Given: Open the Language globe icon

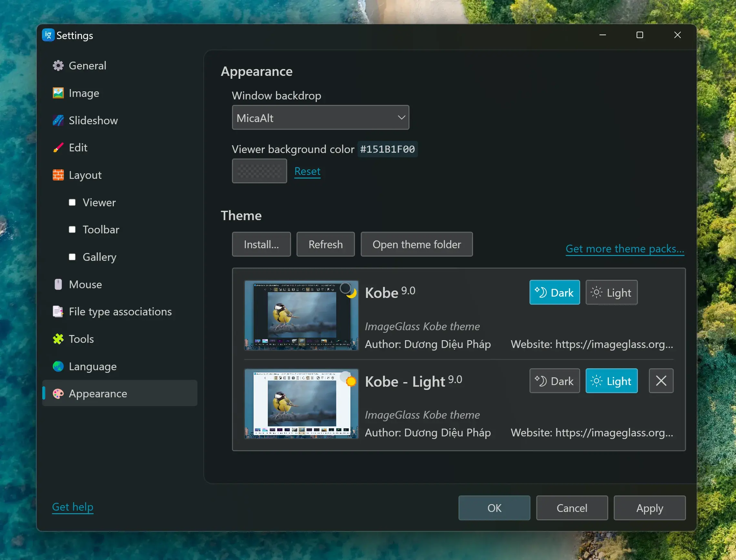Looking at the screenshot, I should click(58, 366).
